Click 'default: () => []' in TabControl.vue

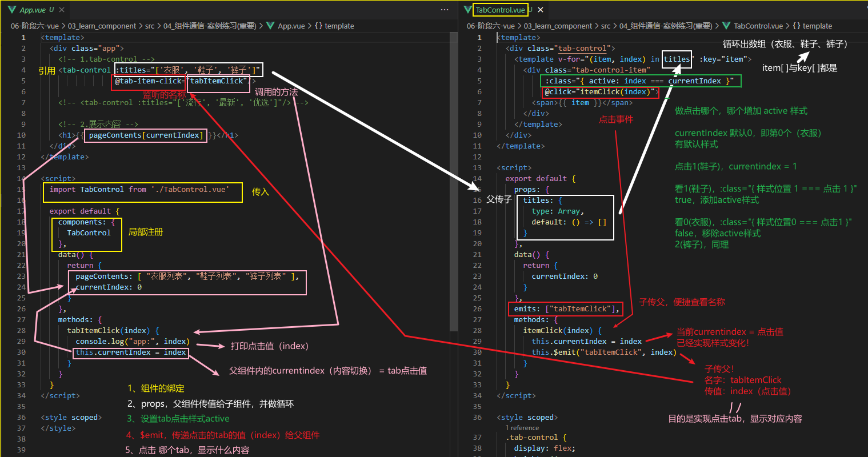click(x=569, y=222)
